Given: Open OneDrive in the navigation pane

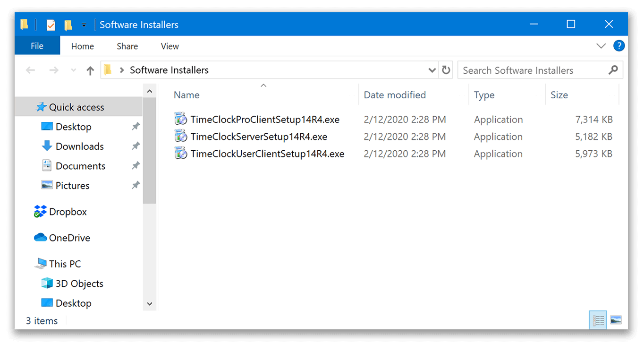Looking at the screenshot, I should coord(69,238).
